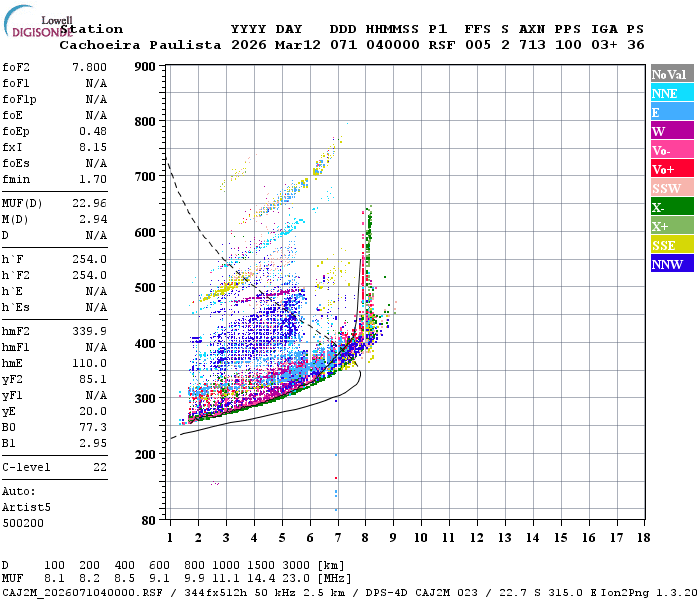Click the 500 km height axis label
The height and width of the screenshot is (600, 700).
pos(145,288)
